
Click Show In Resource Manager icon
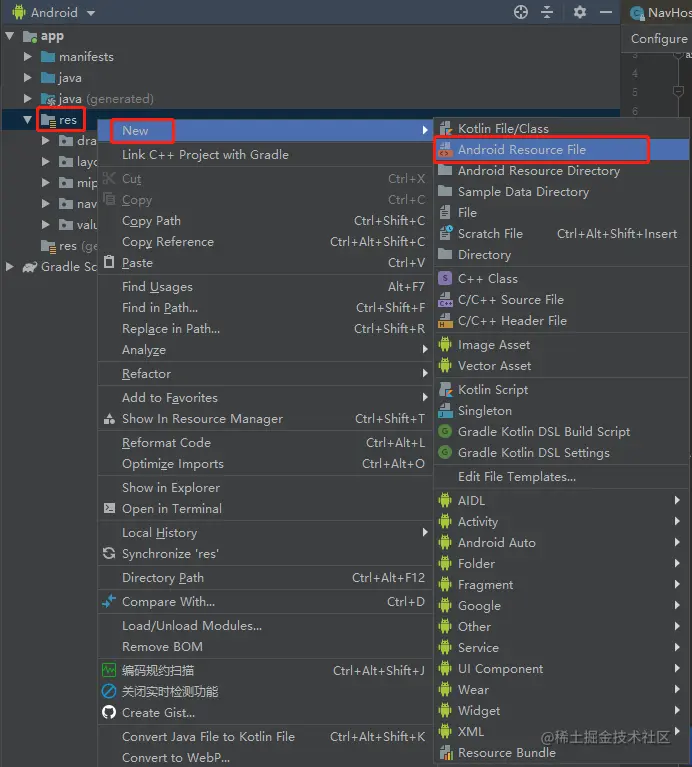coord(110,419)
